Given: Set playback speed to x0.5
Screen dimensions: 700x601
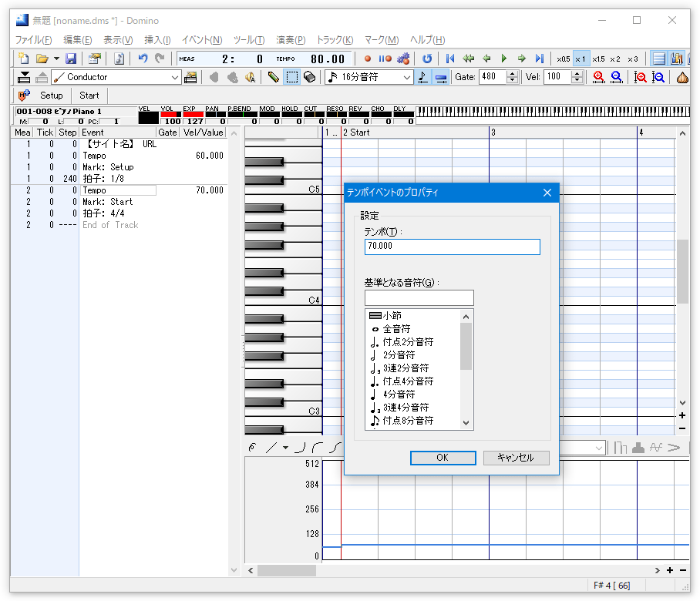Looking at the screenshot, I should click(564, 59).
